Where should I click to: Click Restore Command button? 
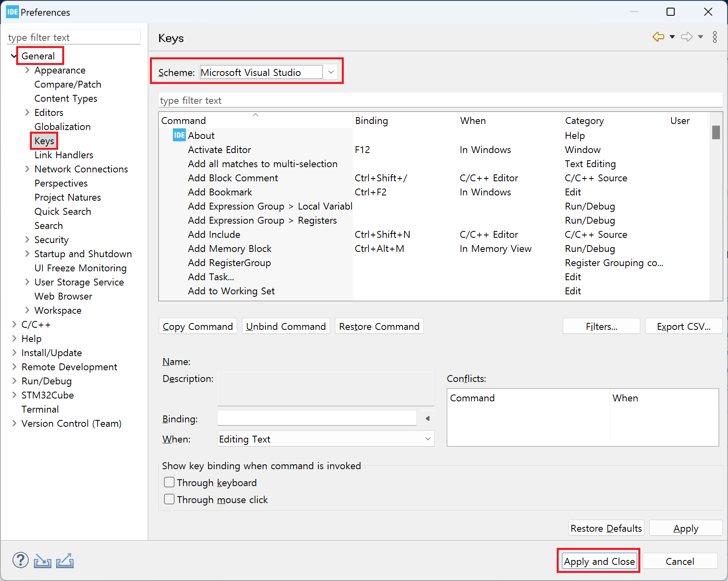click(x=379, y=326)
